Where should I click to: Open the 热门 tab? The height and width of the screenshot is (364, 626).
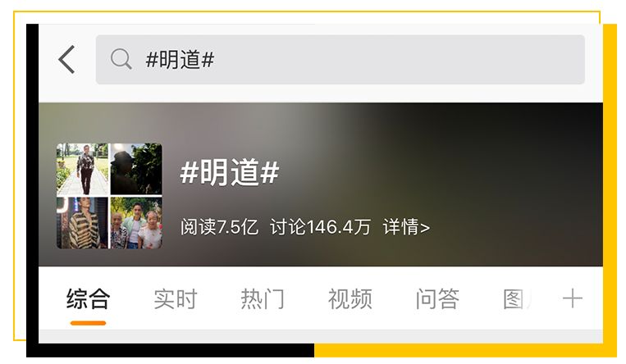tap(263, 299)
